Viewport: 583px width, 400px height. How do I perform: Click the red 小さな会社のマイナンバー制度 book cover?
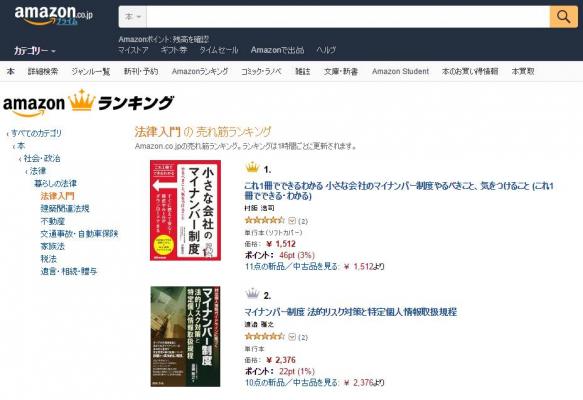click(x=186, y=210)
